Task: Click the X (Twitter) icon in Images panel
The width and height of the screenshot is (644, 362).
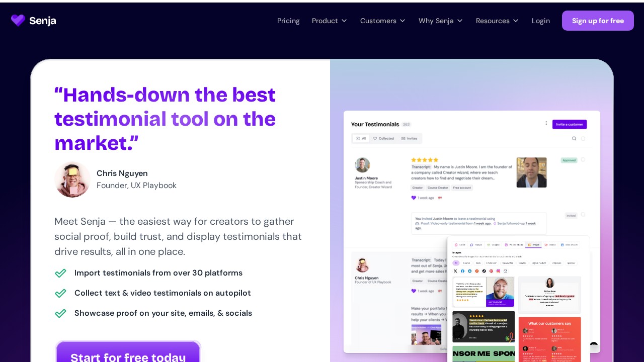Action: (455, 271)
